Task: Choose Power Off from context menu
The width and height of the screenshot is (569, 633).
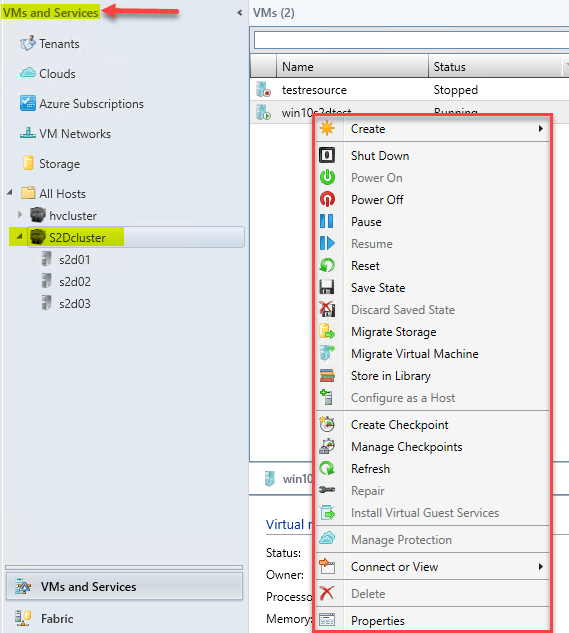Action: [x=432, y=199]
